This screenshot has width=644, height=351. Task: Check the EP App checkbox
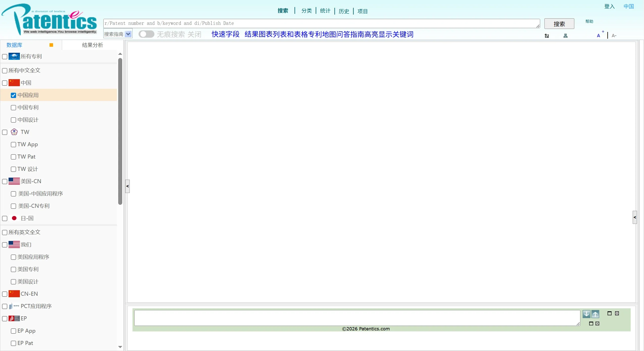click(14, 331)
